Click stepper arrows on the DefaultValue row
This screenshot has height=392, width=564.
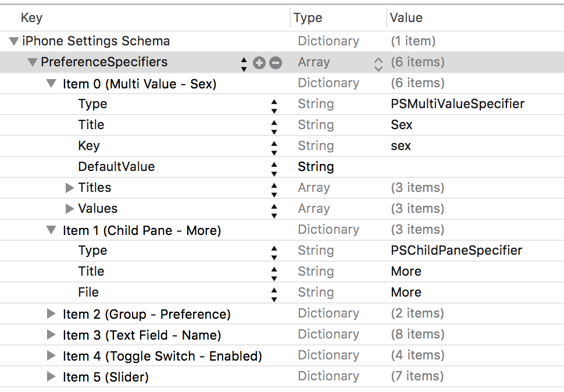point(274,168)
